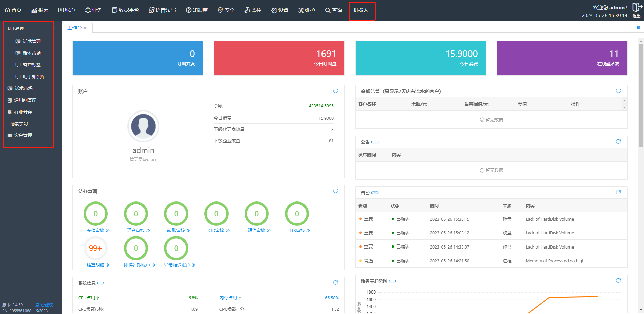This screenshot has height=314, width=644.
Task: Select 助手知识库 in the sidebar
Action: pos(34,77)
